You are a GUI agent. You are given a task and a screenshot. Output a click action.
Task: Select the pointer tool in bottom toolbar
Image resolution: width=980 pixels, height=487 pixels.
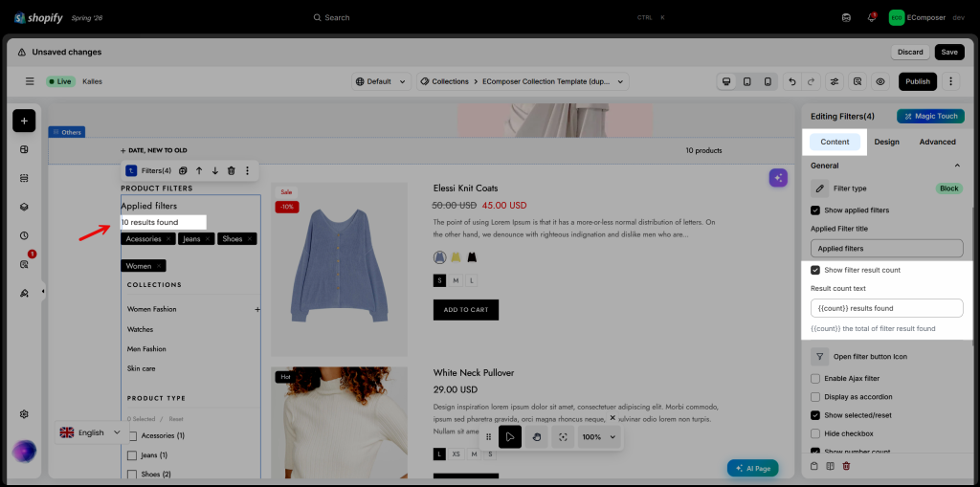510,437
